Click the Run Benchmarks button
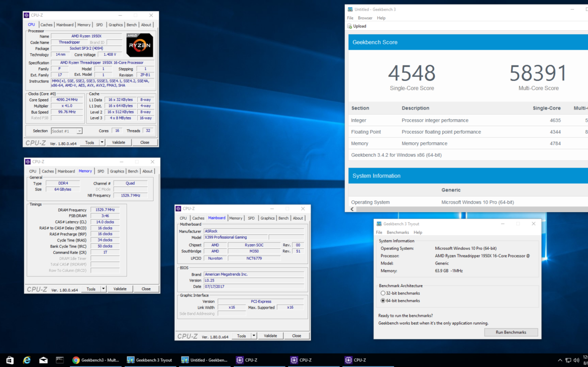Image resolution: width=588 pixels, height=367 pixels. pyautogui.click(x=511, y=332)
